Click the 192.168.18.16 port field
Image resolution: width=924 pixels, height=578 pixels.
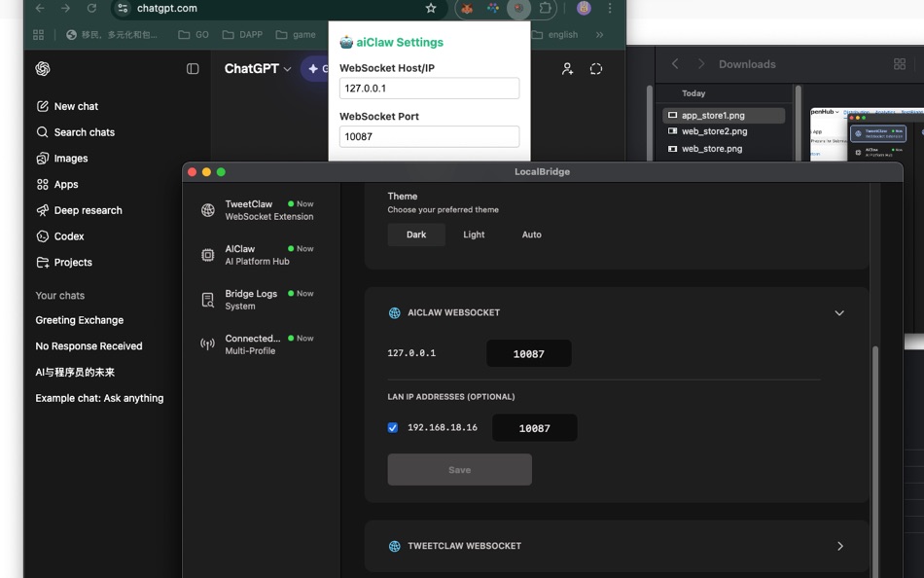[x=535, y=427]
